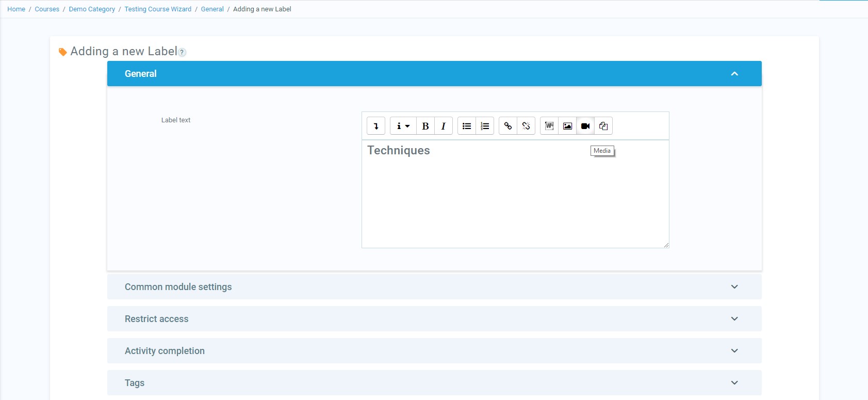Click the Media video camera icon
Viewport: 868px width, 400px height.
click(x=585, y=126)
